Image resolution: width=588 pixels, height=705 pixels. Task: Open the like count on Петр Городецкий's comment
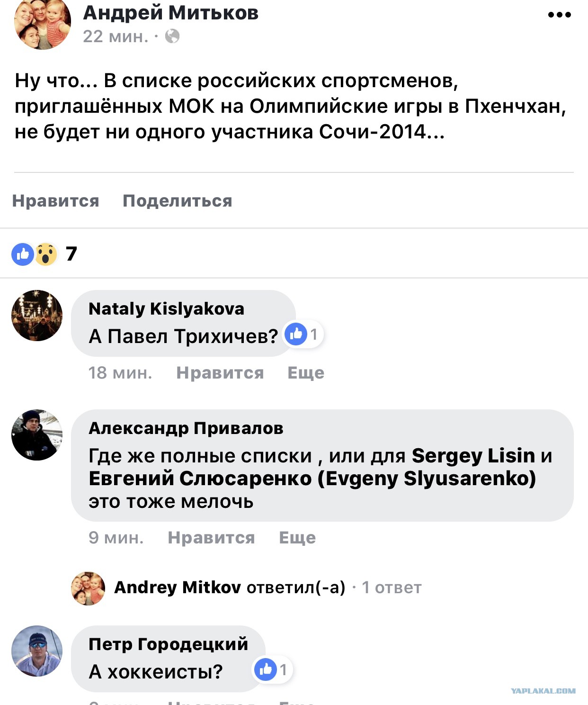click(273, 669)
